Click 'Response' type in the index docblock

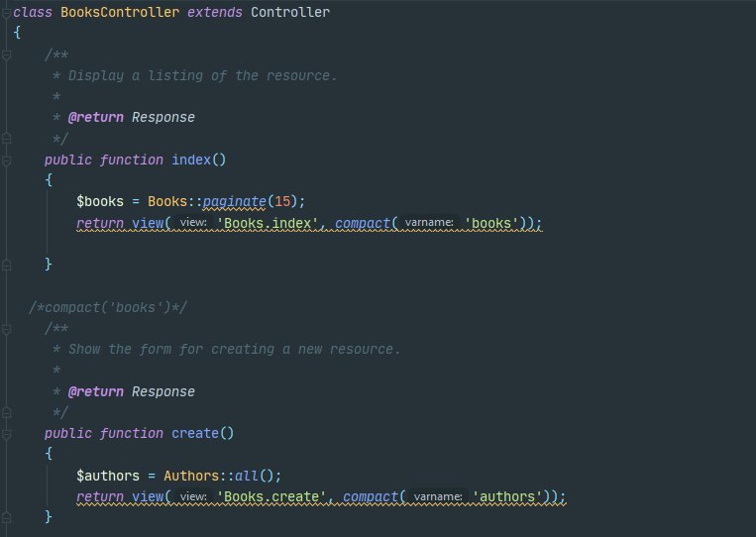(x=163, y=117)
